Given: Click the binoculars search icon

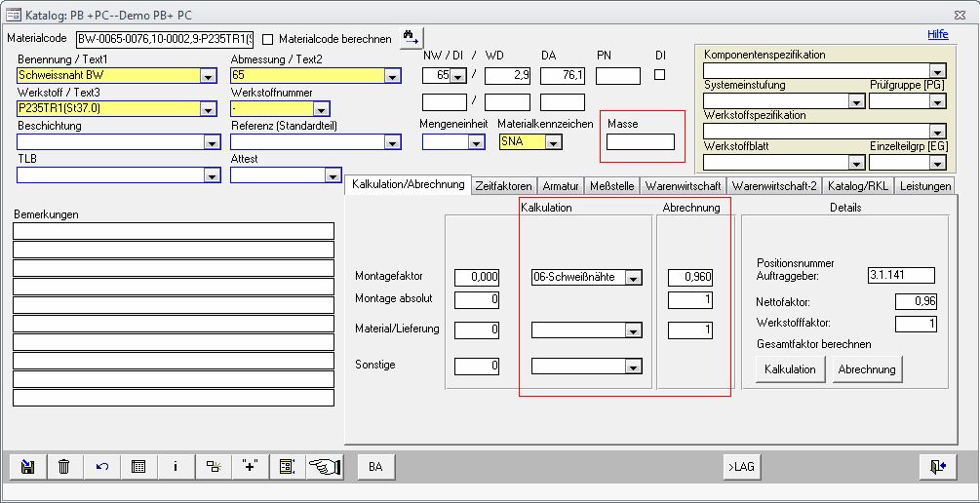Looking at the screenshot, I should point(410,39).
